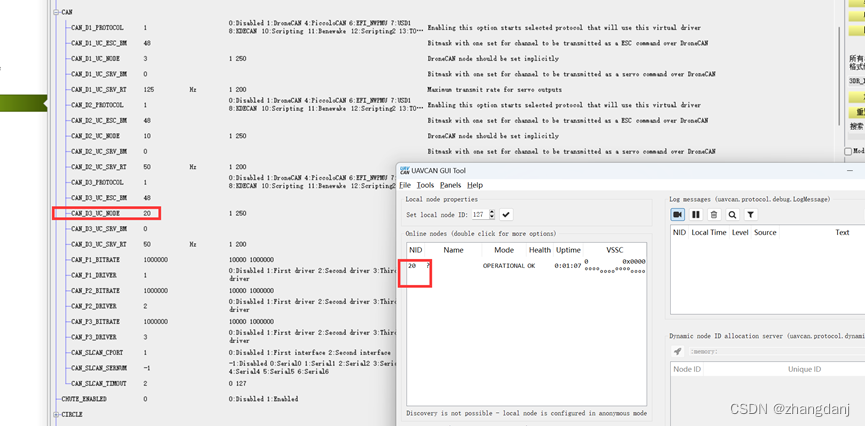Click the VSSC column header

tap(615, 250)
